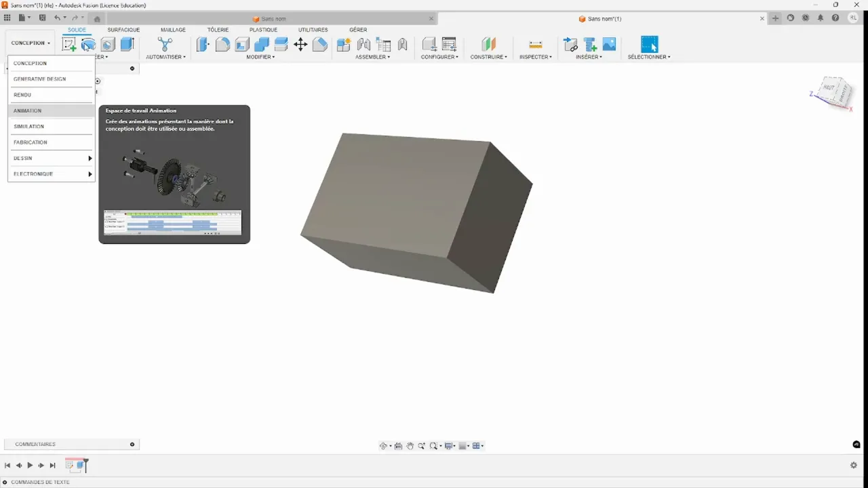Select the Offset Face tool icon
This screenshot has width=868, height=488.
click(x=281, y=45)
